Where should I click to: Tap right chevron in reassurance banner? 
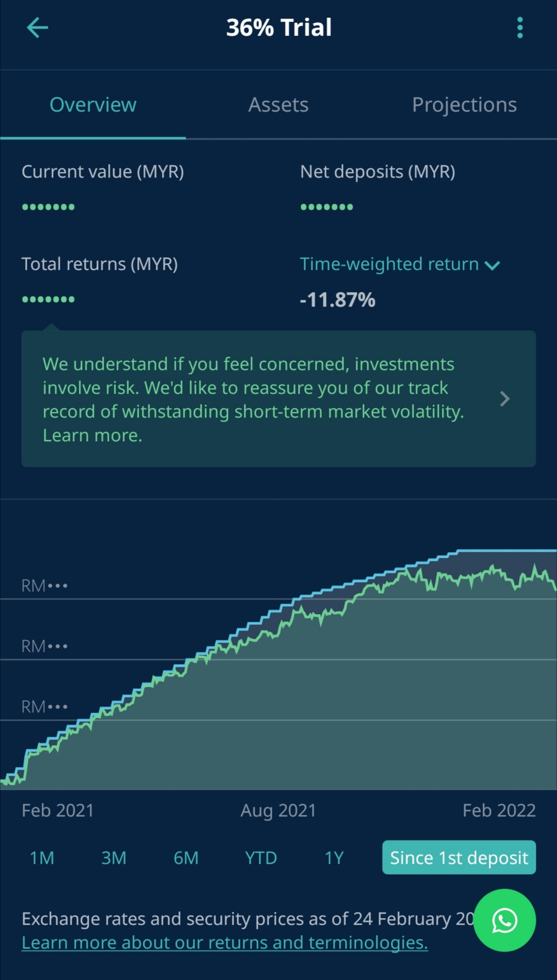[x=505, y=399]
